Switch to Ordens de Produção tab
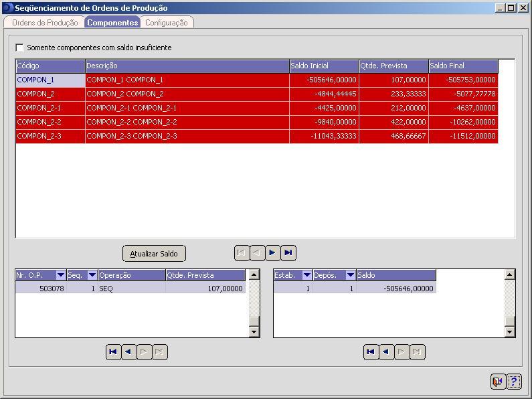This screenshot has width=532, height=399. (x=45, y=23)
